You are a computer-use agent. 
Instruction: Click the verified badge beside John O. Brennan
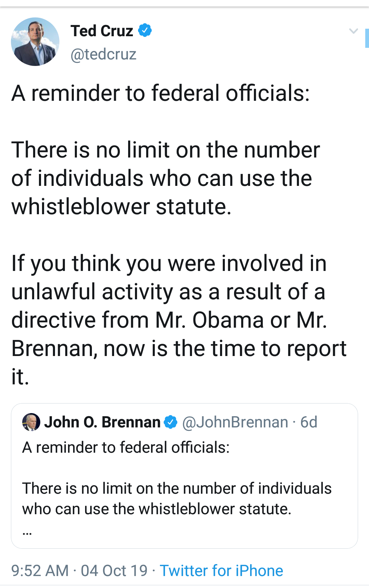170,422
